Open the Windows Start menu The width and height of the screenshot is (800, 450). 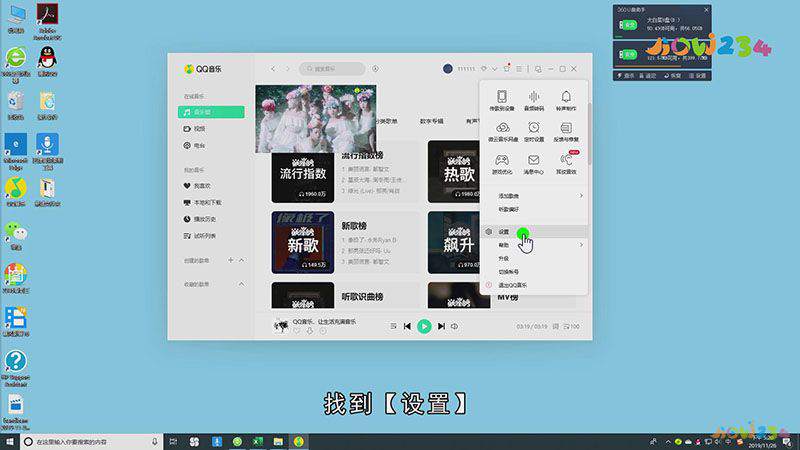9,442
